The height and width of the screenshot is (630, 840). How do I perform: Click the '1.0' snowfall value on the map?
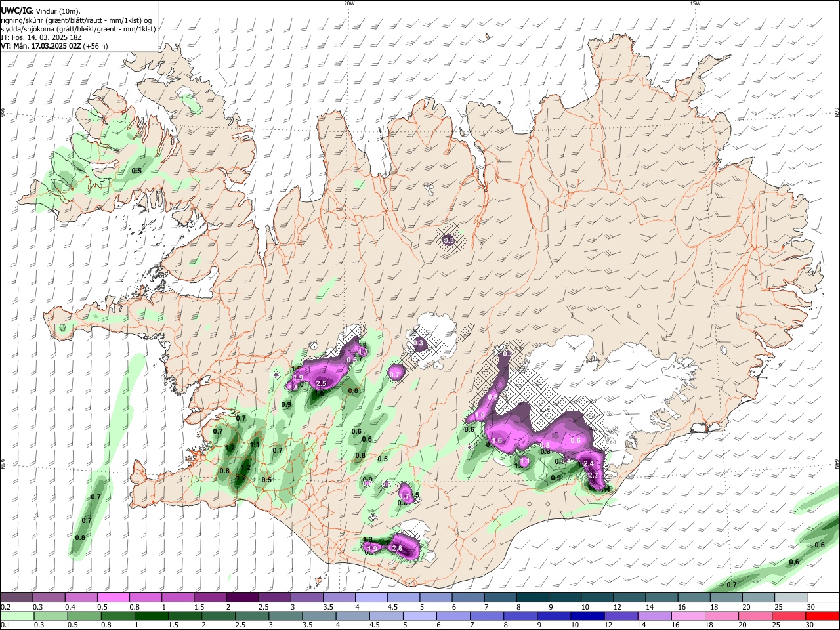click(x=480, y=415)
